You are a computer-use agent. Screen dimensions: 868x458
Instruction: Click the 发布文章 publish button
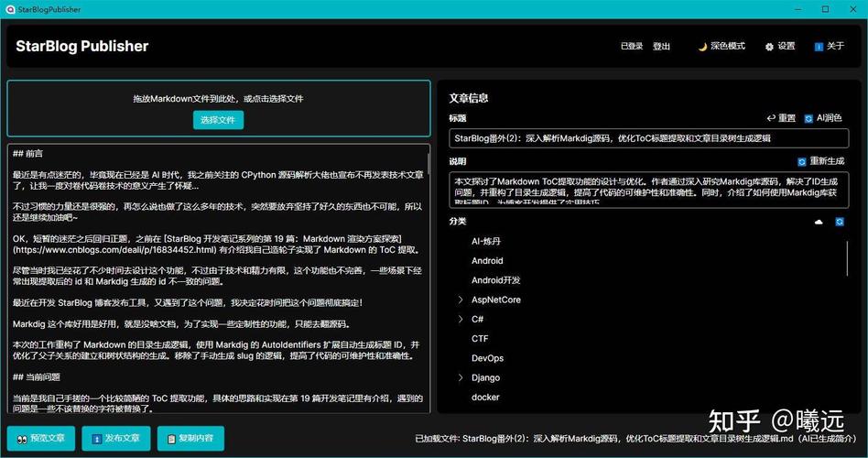pyautogui.click(x=115, y=438)
